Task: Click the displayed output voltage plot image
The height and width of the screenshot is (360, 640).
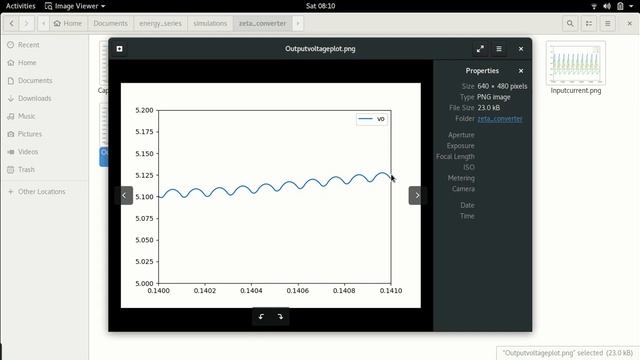Action: coord(271,196)
